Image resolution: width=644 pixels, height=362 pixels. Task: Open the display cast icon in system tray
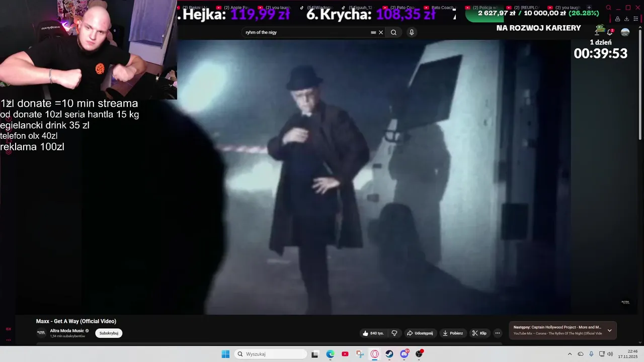(602, 354)
